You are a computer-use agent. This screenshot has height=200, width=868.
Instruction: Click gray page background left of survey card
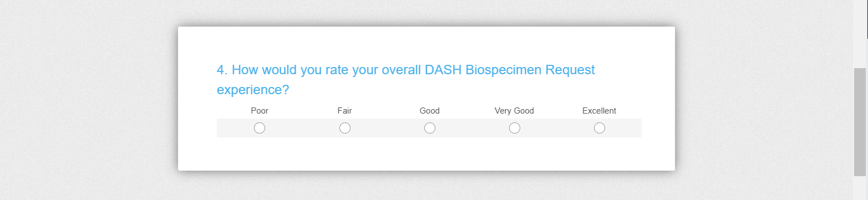(89, 100)
